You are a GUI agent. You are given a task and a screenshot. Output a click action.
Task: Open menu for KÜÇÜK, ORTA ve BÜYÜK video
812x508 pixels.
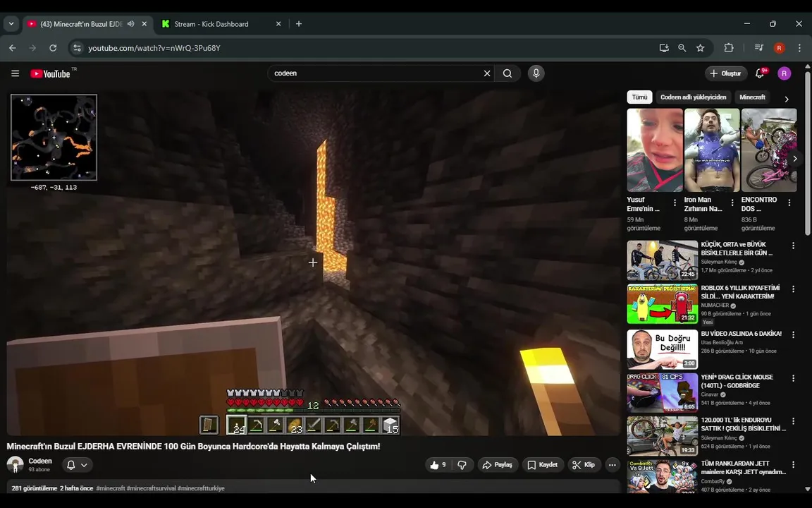pos(793,246)
